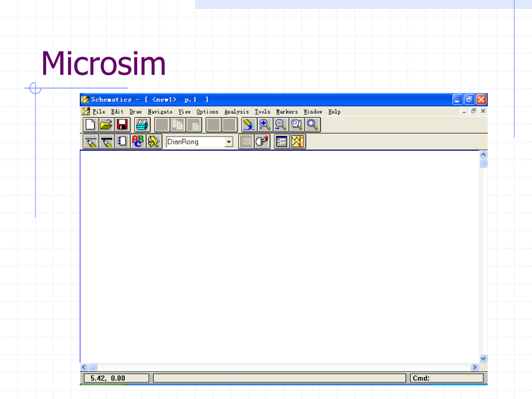Open the Analysis menu
Screen dimensions: 532x399
[x=236, y=112]
